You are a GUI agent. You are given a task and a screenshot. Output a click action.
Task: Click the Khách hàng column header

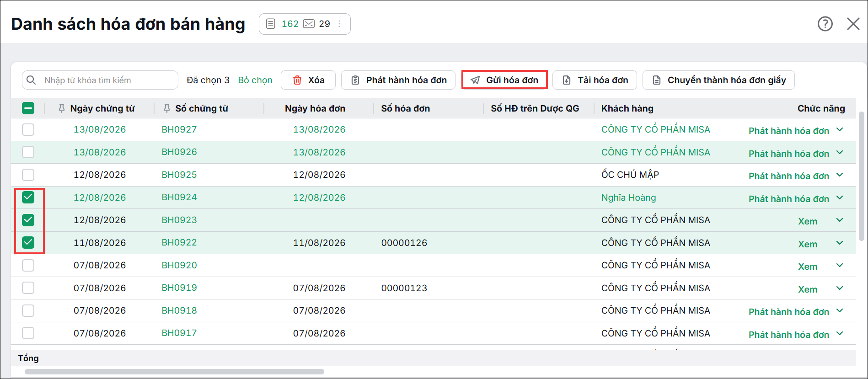(627, 108)
